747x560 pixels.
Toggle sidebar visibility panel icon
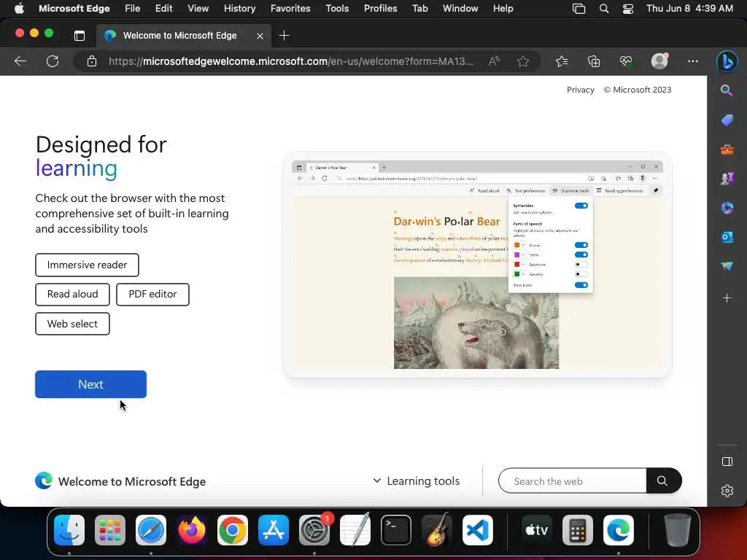[727, 462]
